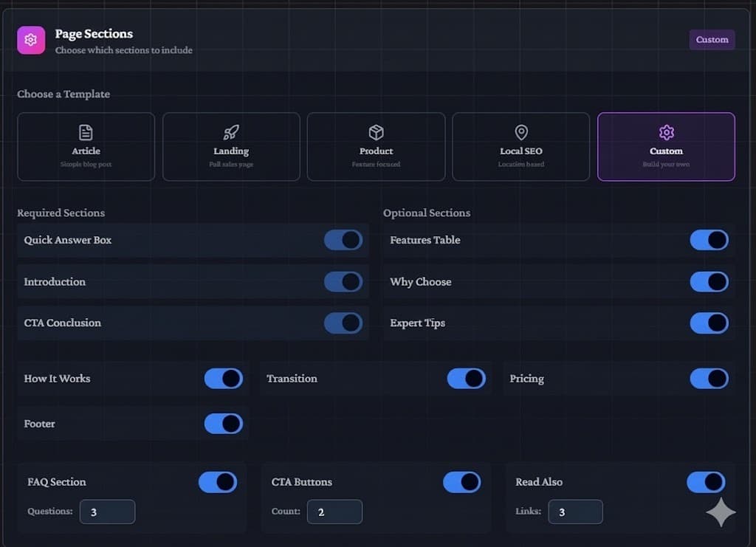Select the Local SEO map pin icon
The height and width of the screenshot is (547, 756).
pyautogui.click(x=521, y=132)
